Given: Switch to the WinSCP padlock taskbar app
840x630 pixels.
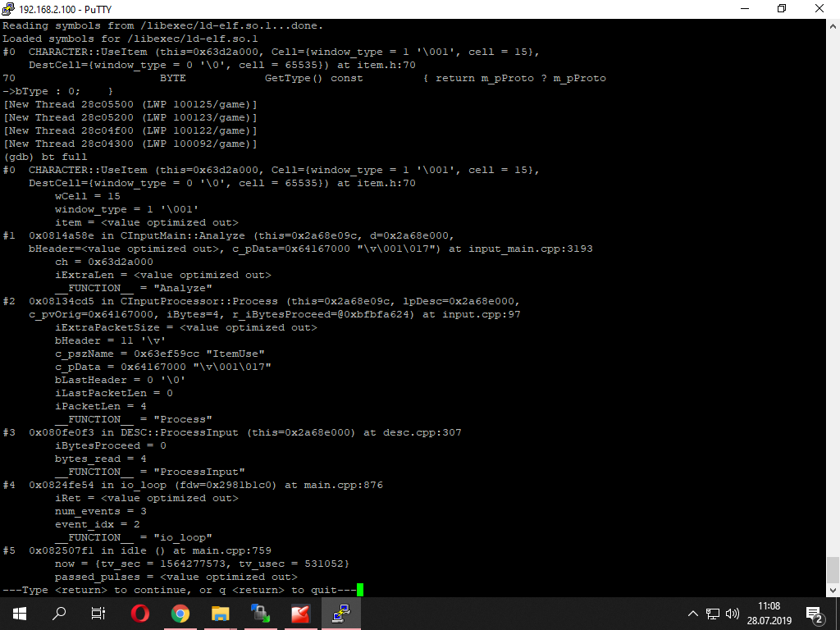Looking at the screenshot, I should click(x=260, y=614).
